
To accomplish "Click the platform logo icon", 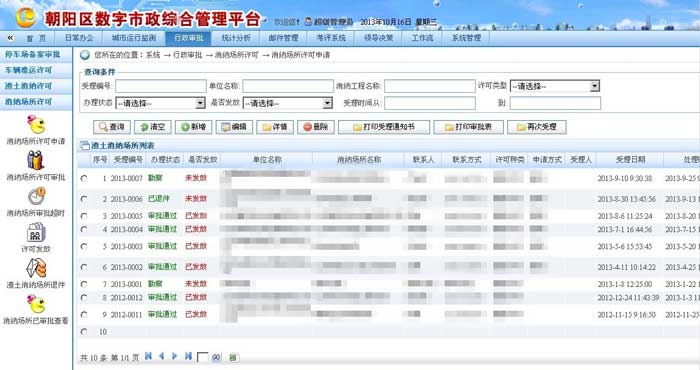I will pyautogui.click(x=26, y=17).
